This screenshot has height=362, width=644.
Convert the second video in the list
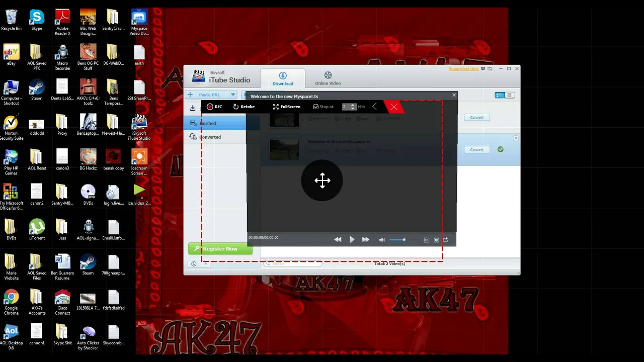(x=476, y=150)
